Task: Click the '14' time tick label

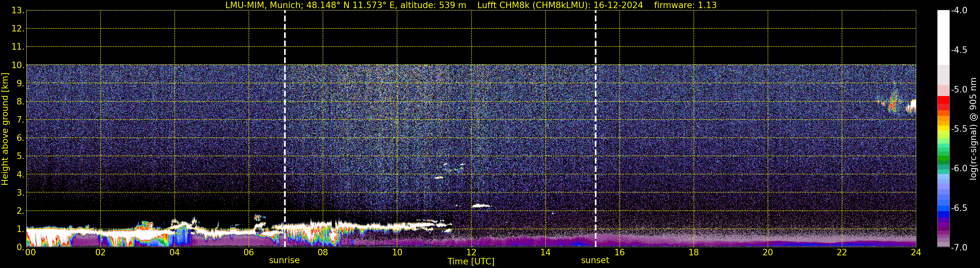Action: coord(545,252)
